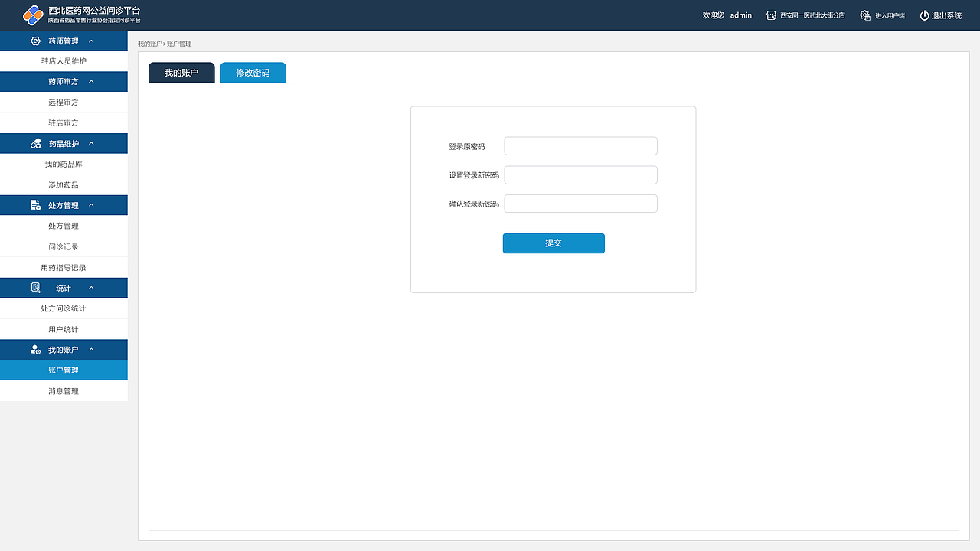The height and width of the screenshot is (551, 980).
Task: Open 远程审方 menu item
Action: [64, 103]
